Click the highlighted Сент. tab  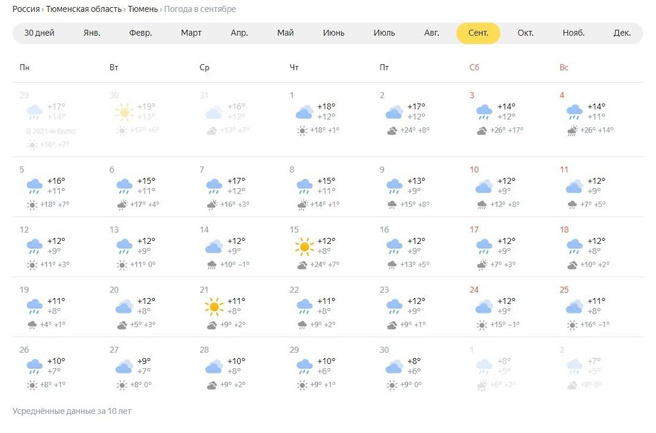tap(478, 33)
